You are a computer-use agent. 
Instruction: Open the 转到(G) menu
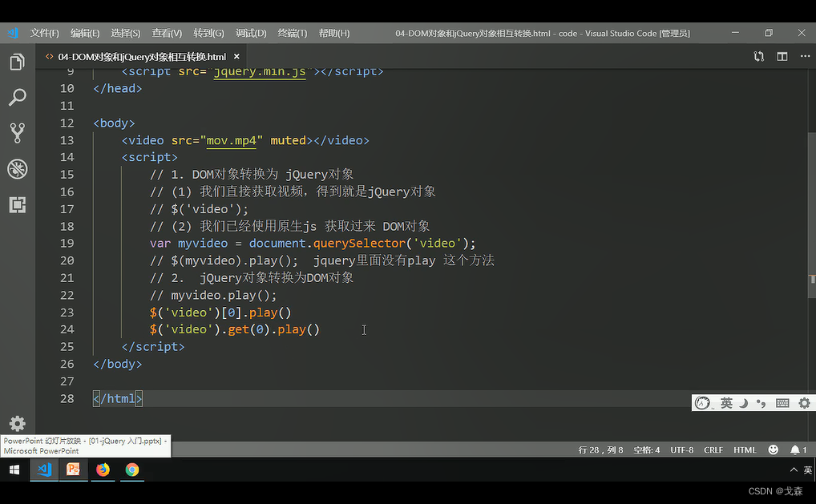(208, 34)
